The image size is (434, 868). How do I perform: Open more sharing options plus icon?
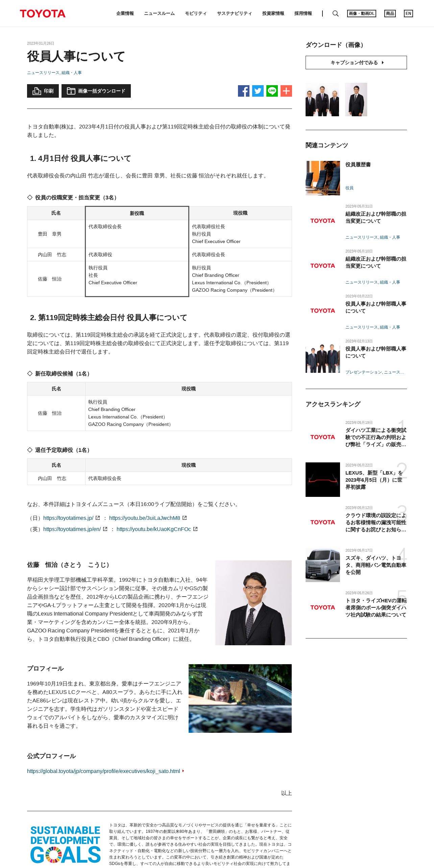pos(286,91)
